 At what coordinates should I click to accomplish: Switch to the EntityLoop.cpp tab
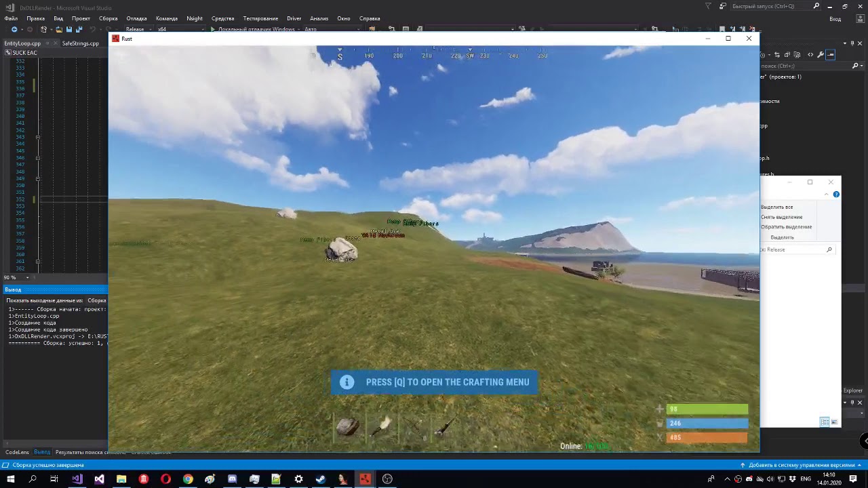22,43
